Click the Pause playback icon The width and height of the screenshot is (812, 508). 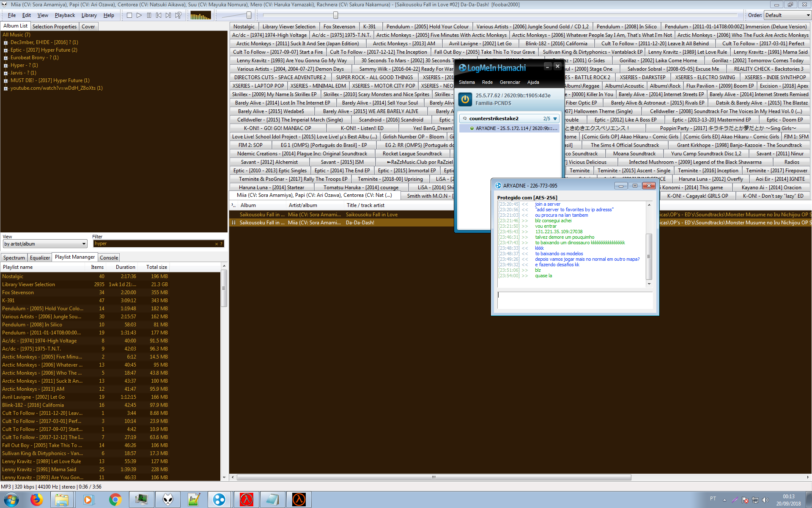[149, 15]
